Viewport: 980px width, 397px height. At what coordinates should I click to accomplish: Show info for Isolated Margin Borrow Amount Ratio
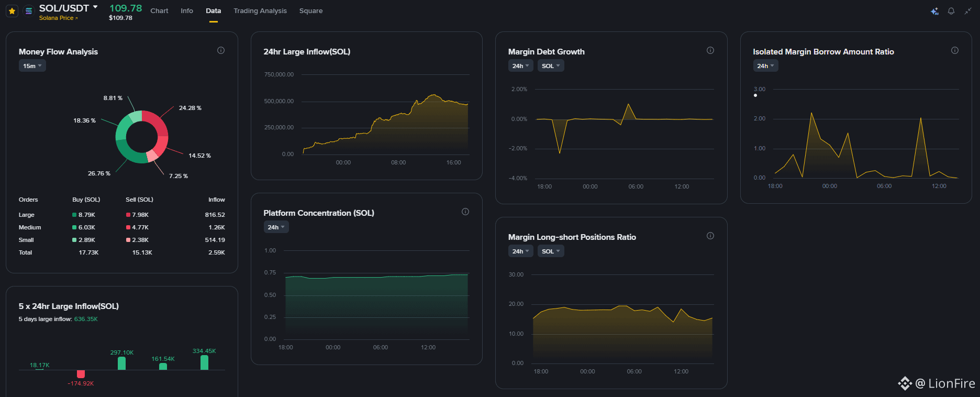[955, 50]
